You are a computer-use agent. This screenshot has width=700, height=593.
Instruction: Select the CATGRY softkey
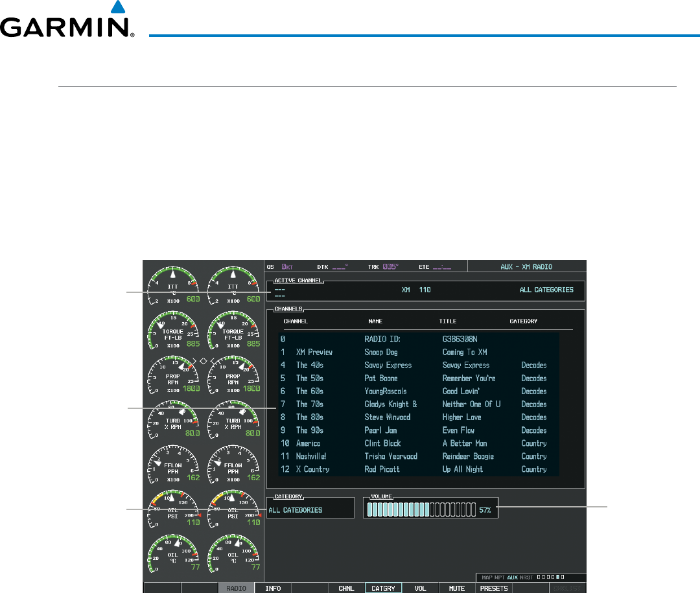tap(383, 588)
